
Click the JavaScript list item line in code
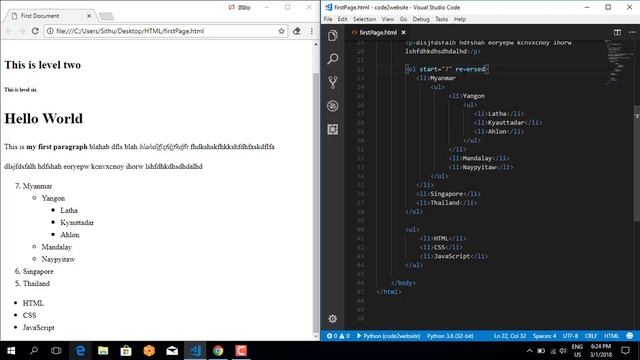click(x=454, y=256)
